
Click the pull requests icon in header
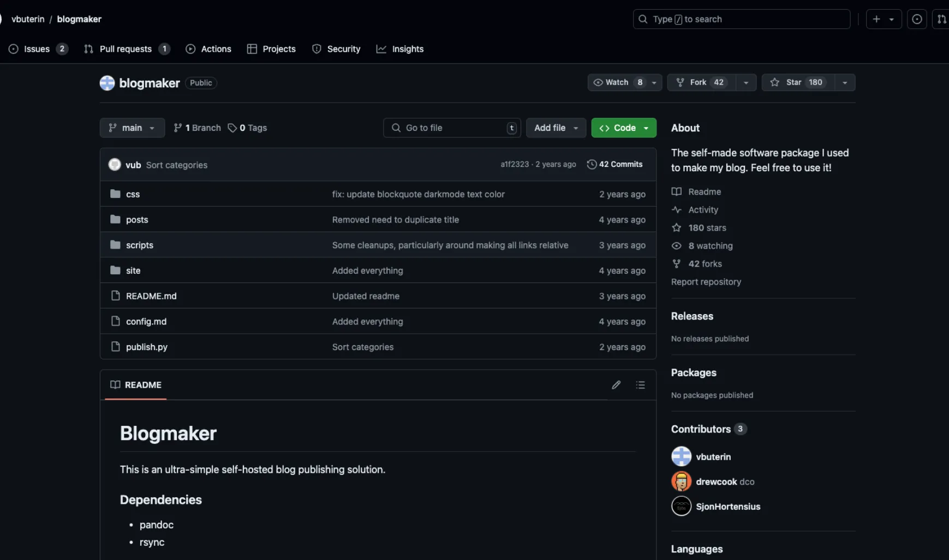(941, 19)
